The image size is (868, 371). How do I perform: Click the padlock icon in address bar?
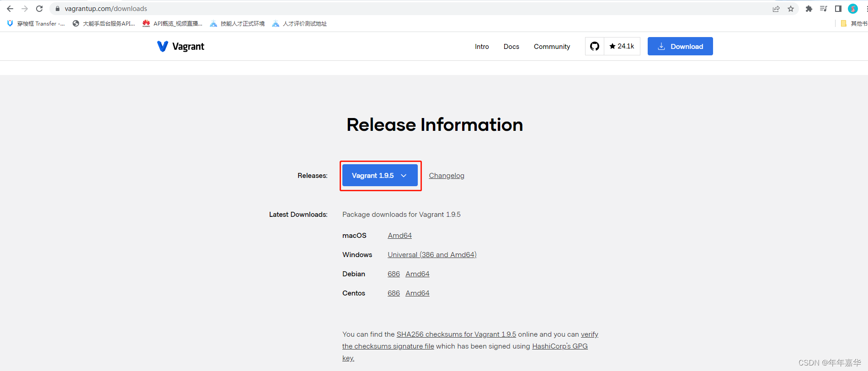coord(58,9)
